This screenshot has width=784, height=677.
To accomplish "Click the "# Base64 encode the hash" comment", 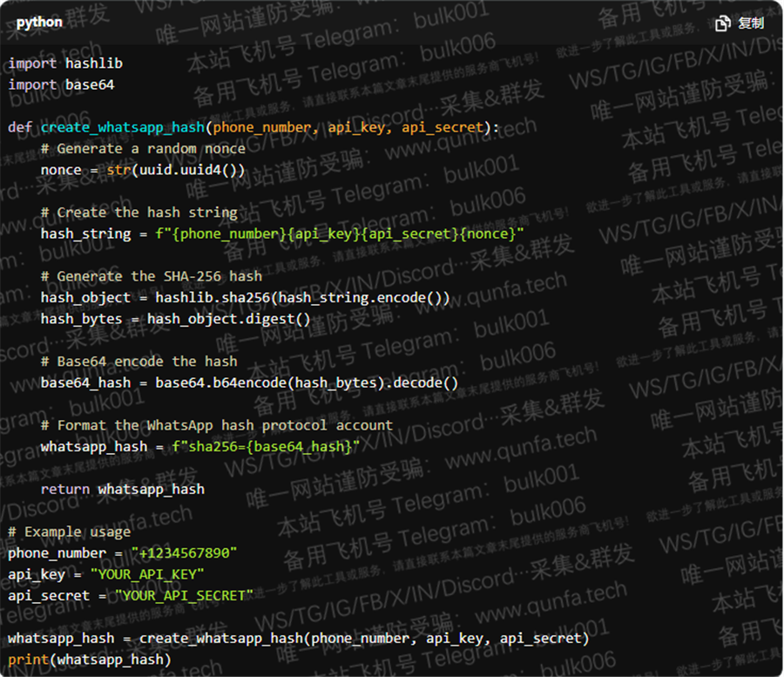I will tap(139, 362).
